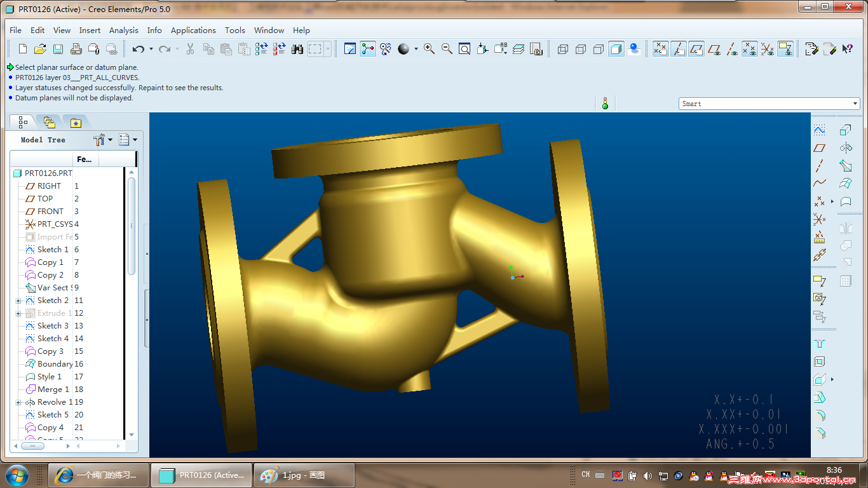
Task: Select the Datum Coordinate System tool
Action: [x=820, y=219]
